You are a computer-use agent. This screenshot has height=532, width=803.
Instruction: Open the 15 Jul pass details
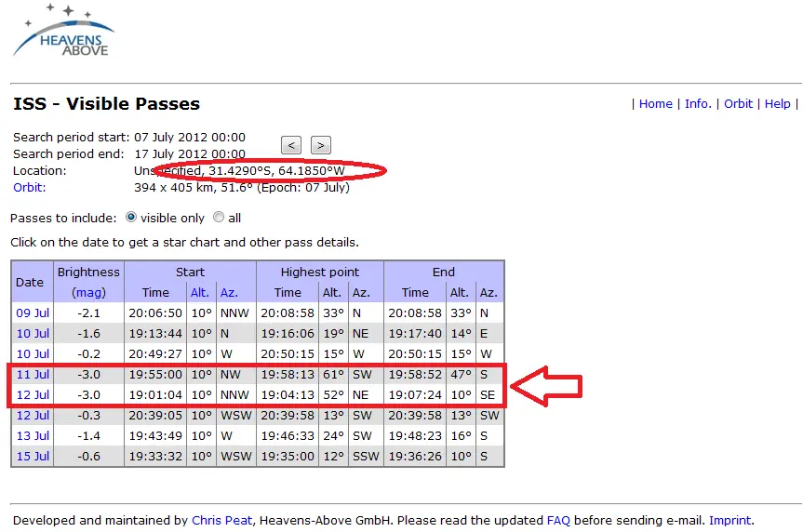pyautogui.click(x=33, y=457)
